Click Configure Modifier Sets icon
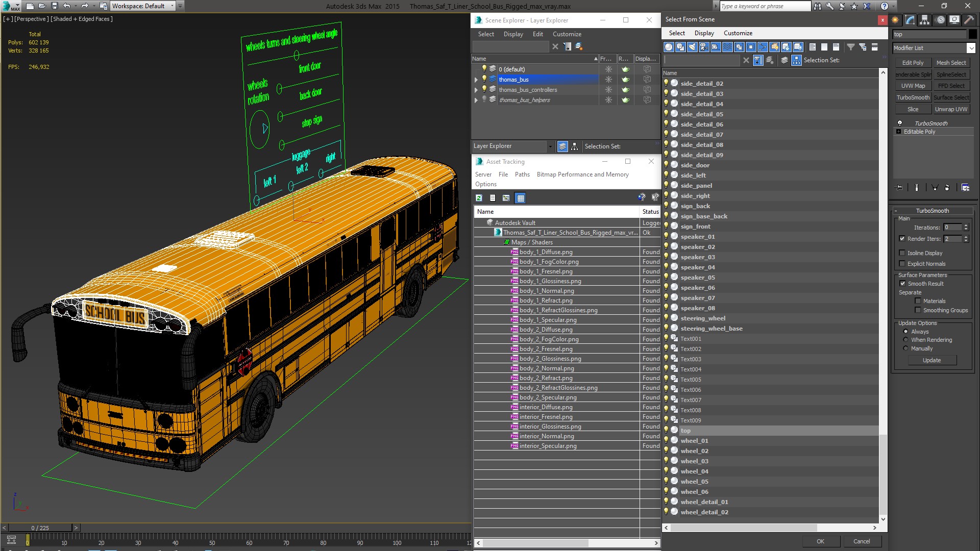Viewport: 980px width, 551px height. (x=965, y=188)
